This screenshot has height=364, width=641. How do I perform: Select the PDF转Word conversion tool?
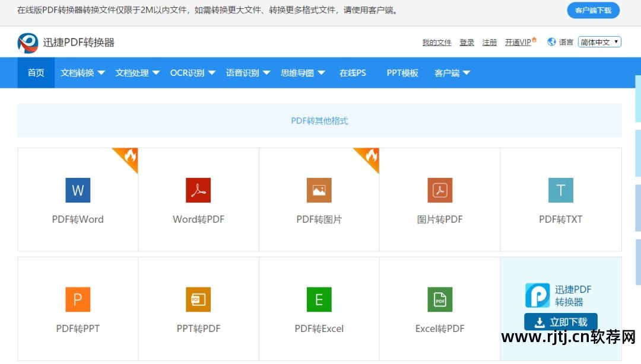click(78, 199)
